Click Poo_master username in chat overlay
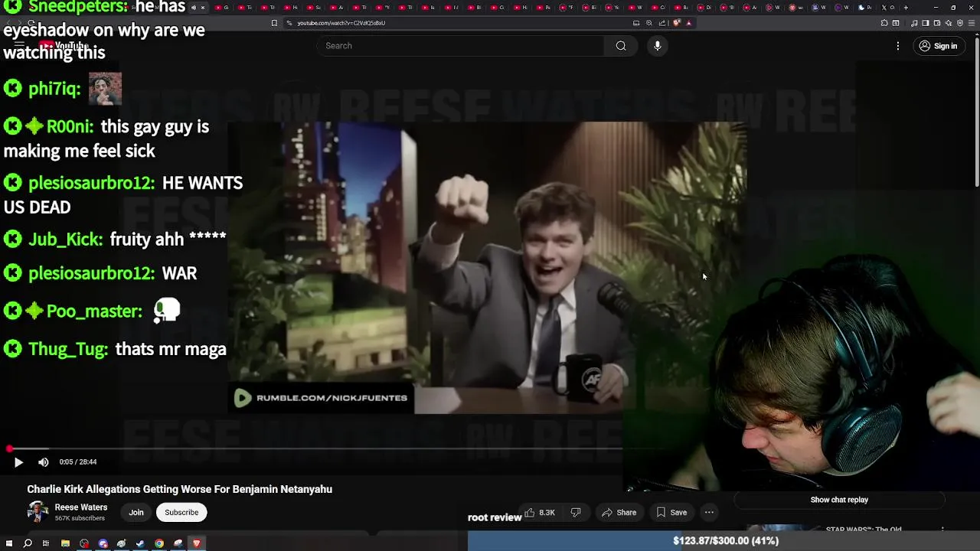This screenshot has width=980, height=551. (x=94, y=311)
